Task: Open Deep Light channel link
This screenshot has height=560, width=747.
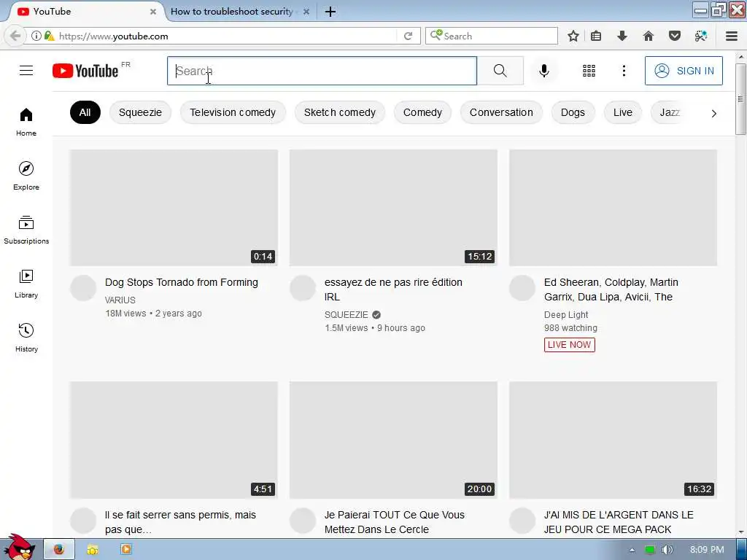Action: click(x=566, y=315)
